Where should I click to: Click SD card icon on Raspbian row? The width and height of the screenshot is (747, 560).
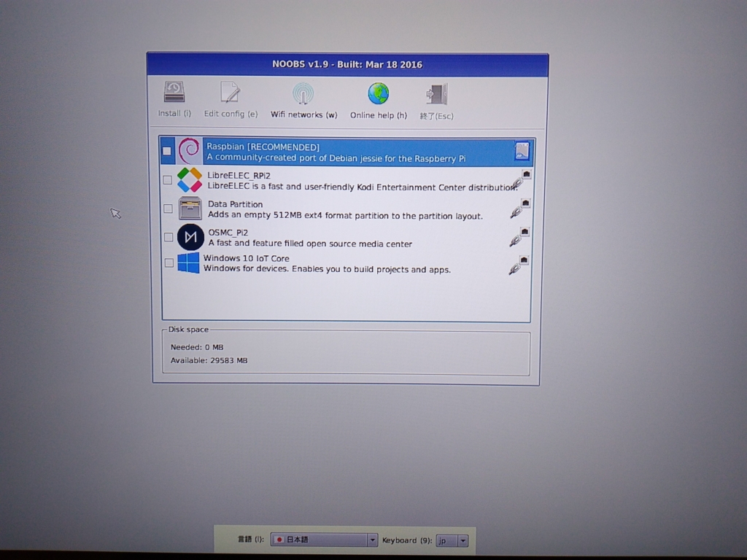tap(522, 151)
